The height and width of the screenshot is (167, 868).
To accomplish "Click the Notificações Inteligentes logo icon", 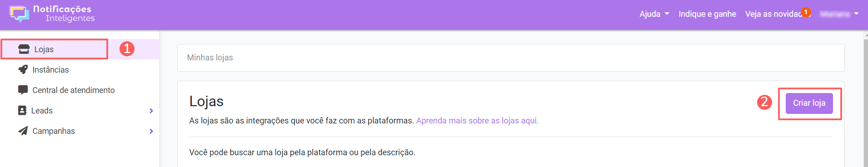I will (x=19, y=14).
